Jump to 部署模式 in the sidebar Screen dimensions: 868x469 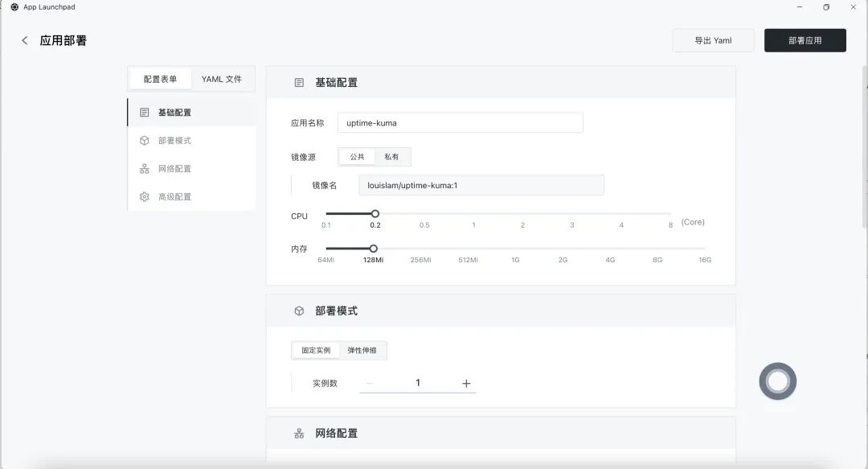point(191,141)
